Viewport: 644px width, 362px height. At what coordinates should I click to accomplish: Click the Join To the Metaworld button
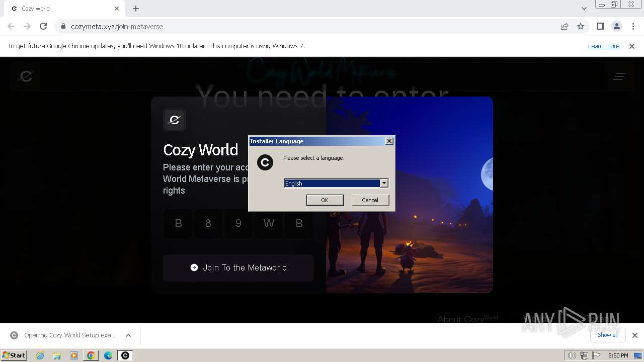click(x=238, y=267)
